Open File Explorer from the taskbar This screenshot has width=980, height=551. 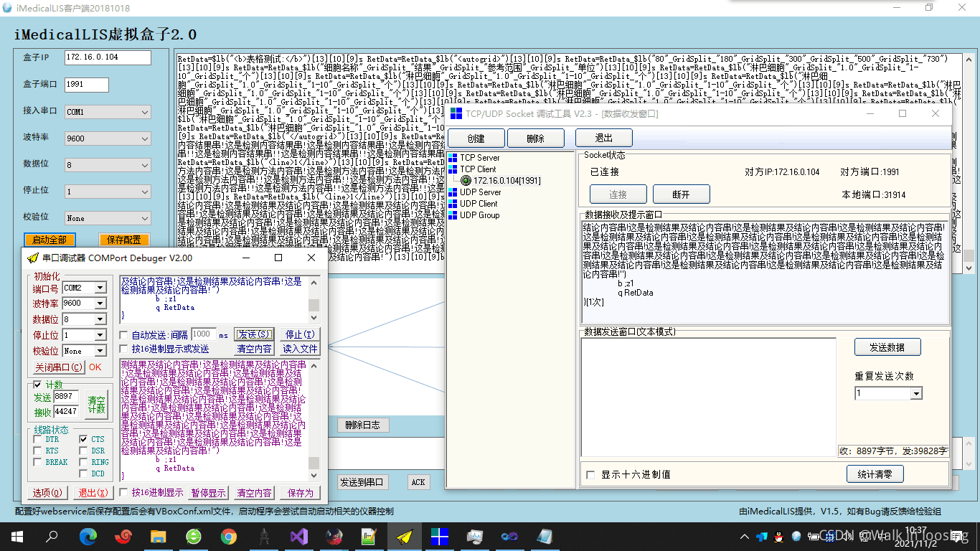[159, 536]
